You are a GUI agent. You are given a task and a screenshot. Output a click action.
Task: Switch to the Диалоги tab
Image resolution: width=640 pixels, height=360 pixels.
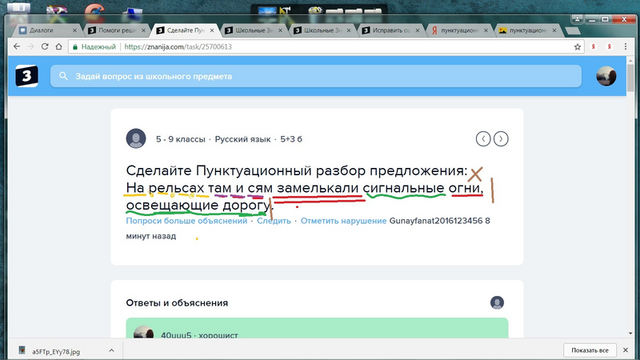coord(47,30)
